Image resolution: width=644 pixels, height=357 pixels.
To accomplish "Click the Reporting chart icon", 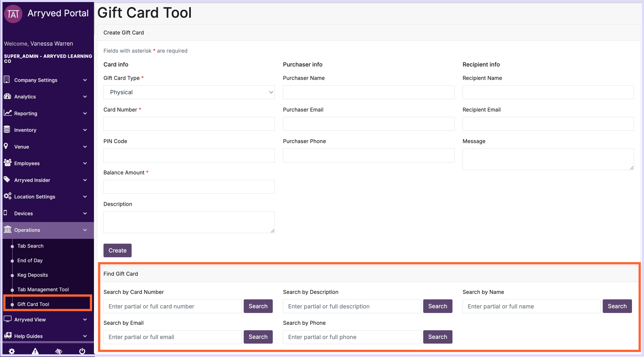I will [7, 113].
